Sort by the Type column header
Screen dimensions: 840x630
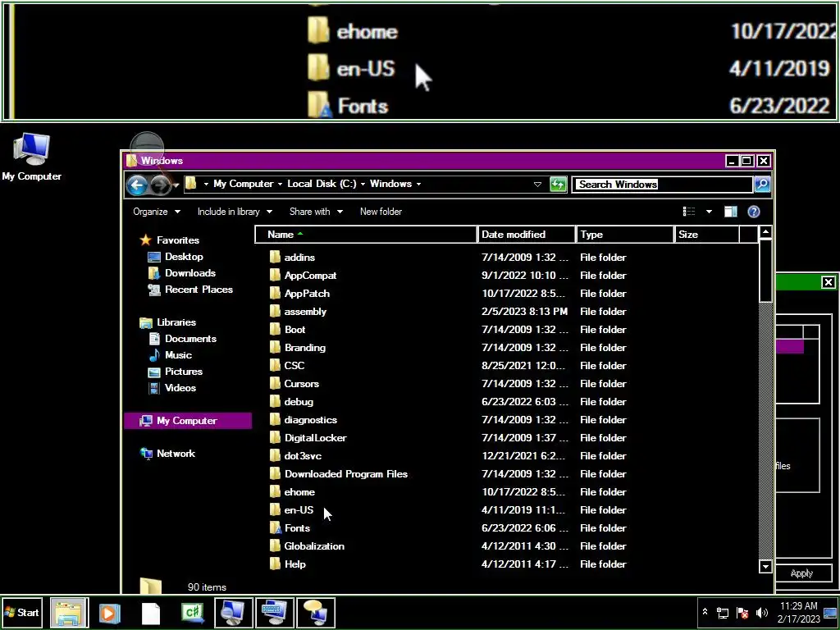[x=624, y=235]
